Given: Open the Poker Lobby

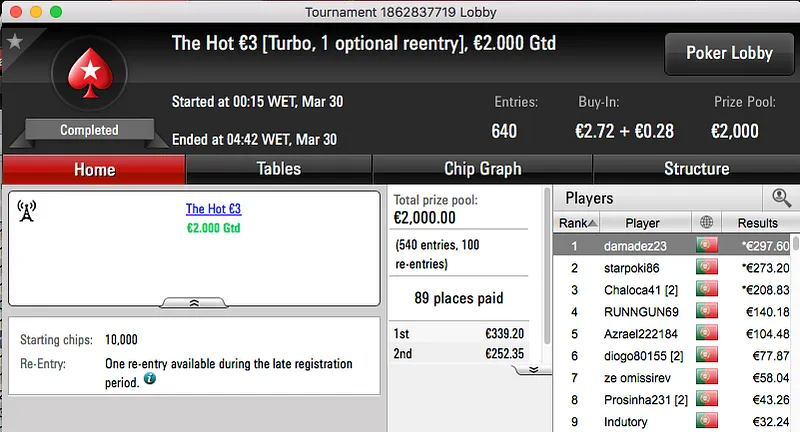Looking at the screenshot, I should click(729, 53).
